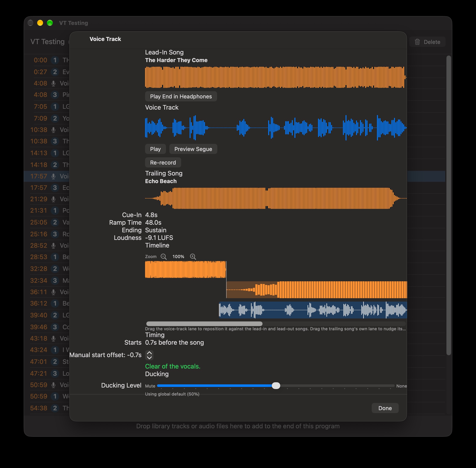
Task: Click the 54:38 time in the program list
Action: coord(39,408)
